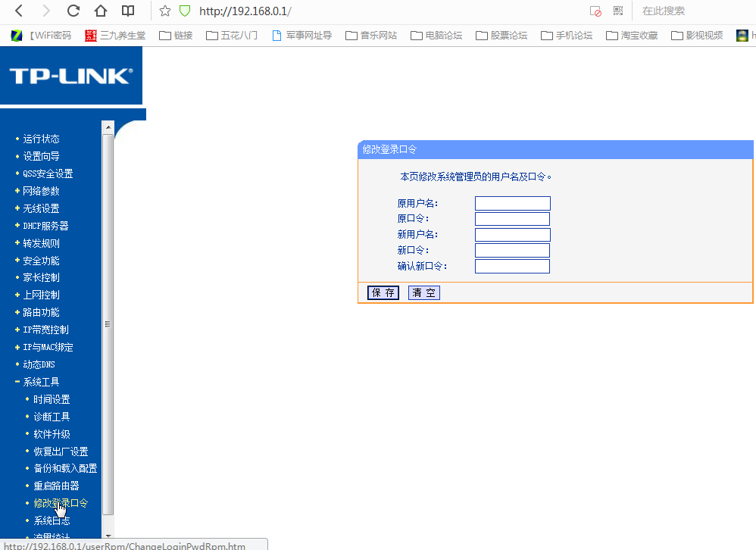Screen dimensions: 756x550
Task: Click the sidebar vertical scrollbar thumb
Action: 108,324
